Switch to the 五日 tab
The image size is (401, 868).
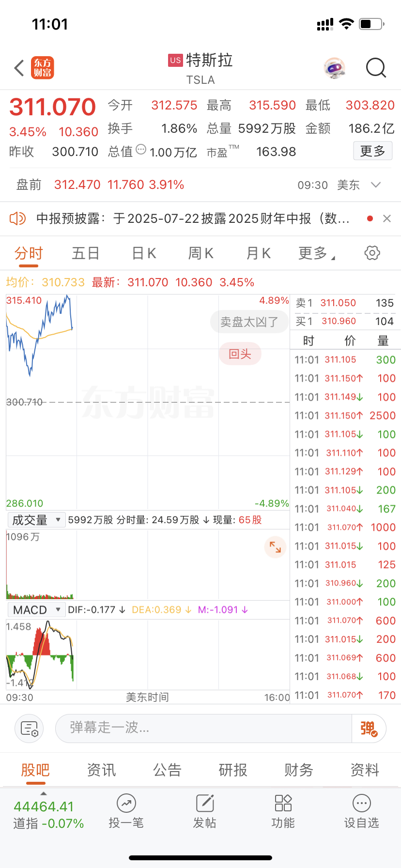pyautogui.click(x=86, y=253)
